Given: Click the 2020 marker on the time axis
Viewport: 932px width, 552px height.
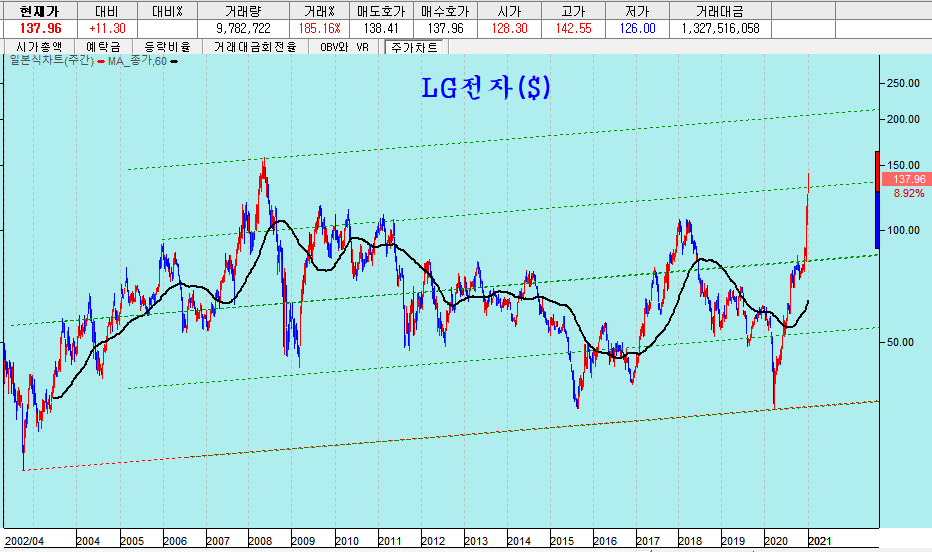Looking at the screenshot, I should 776,541.
